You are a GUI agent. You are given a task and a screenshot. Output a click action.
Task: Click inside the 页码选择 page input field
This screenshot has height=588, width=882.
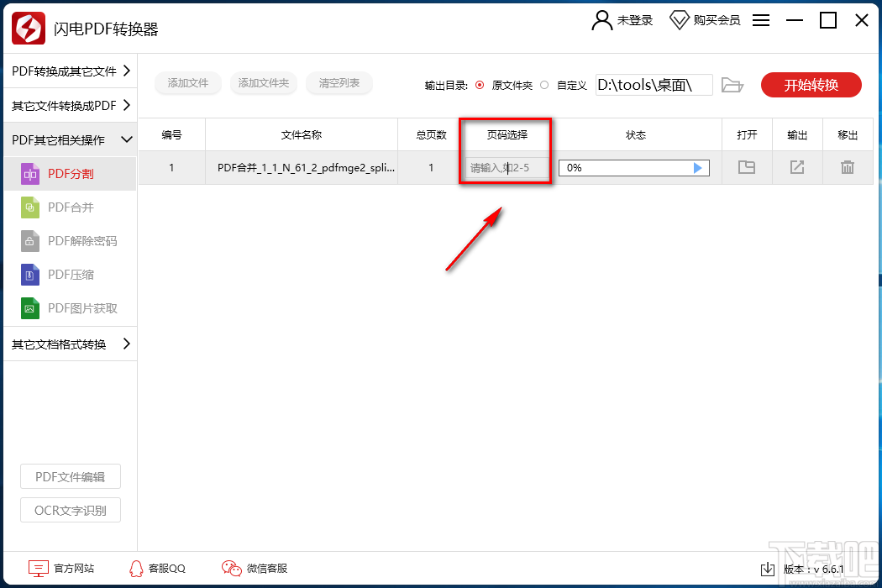tap(505, 167)
